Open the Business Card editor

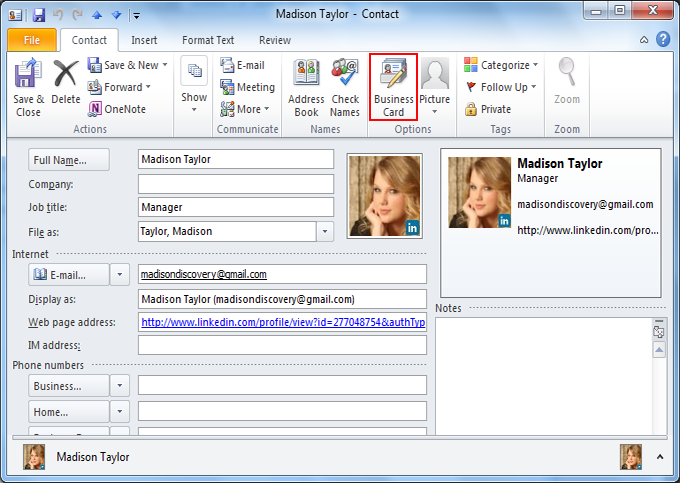coord(393,87)
